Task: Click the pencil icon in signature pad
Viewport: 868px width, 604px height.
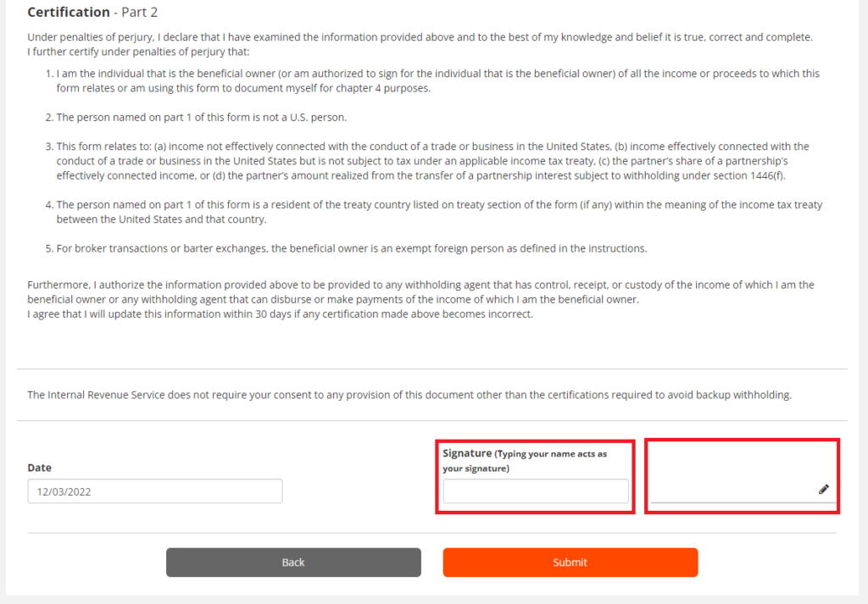Action: (824, 489)
